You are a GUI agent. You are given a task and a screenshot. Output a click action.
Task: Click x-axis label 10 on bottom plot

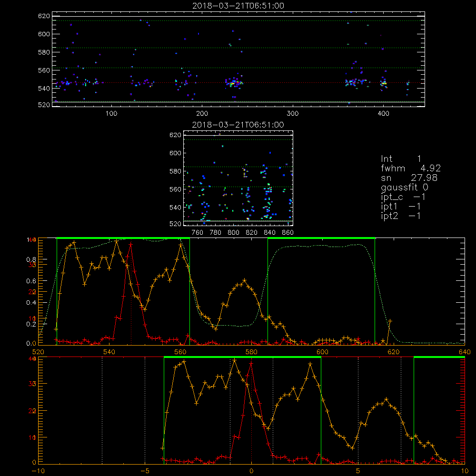[x=465, y=471]
